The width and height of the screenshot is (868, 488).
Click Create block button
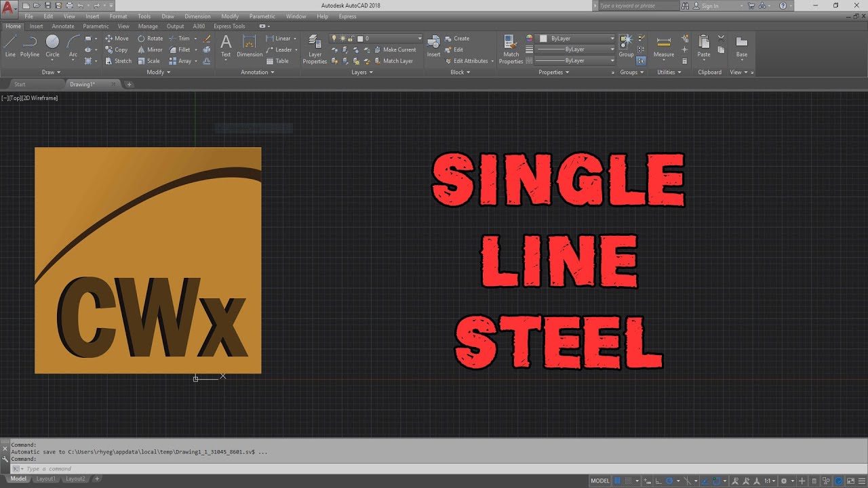[457, 39]
